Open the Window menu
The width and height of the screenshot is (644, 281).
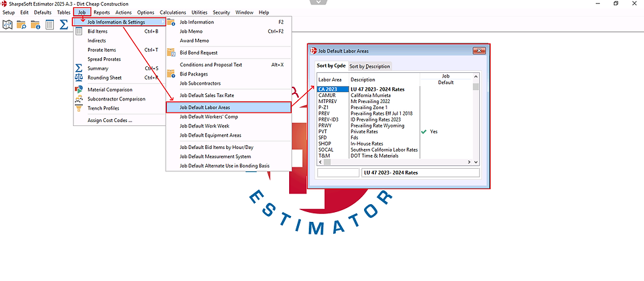pos(245,12)
